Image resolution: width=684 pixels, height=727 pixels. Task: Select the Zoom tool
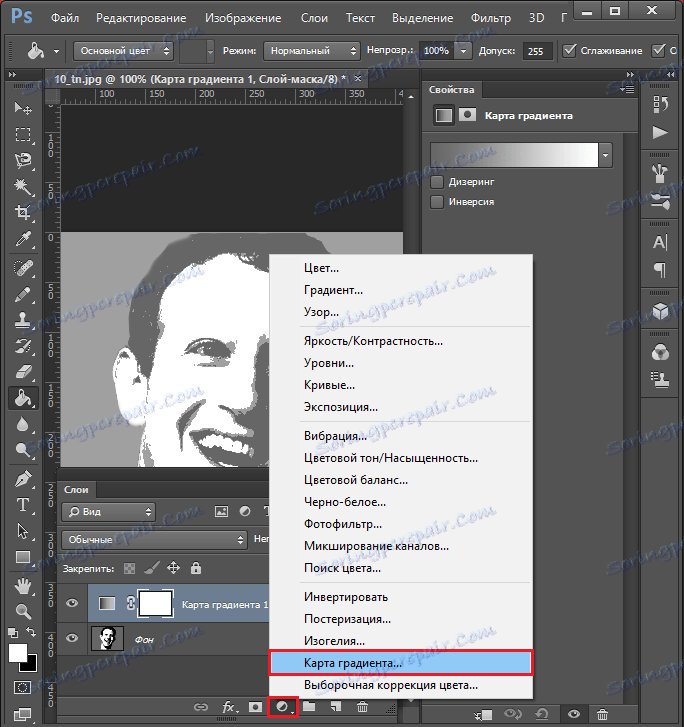pyautogui.click(x=22, y=612)
